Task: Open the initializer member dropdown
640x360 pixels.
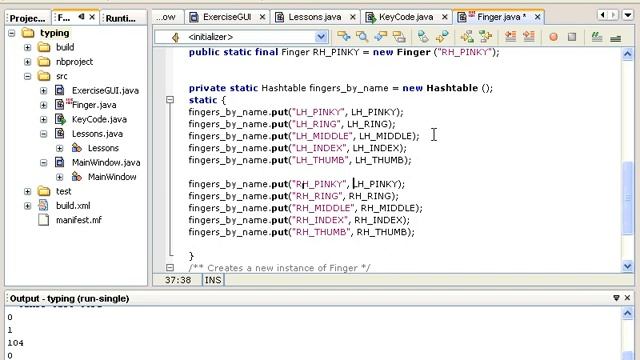Action: point(321,37)
